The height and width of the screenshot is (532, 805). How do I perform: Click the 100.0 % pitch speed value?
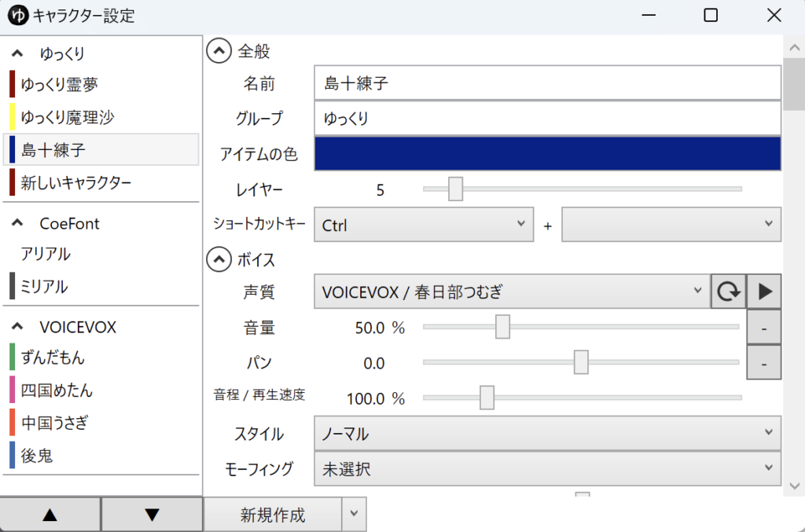[x=376, y=398]
